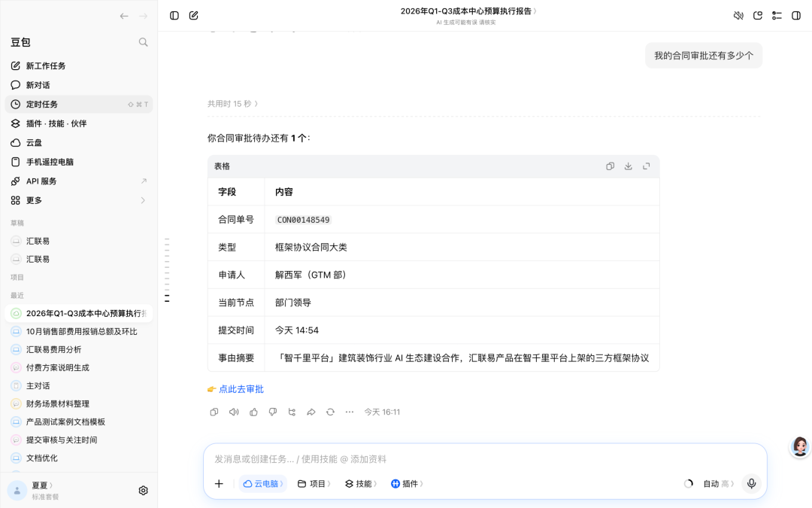Screen dimensions: 812x508
Task: Copy the assistant's reply
Action: (x=214, y=412)
